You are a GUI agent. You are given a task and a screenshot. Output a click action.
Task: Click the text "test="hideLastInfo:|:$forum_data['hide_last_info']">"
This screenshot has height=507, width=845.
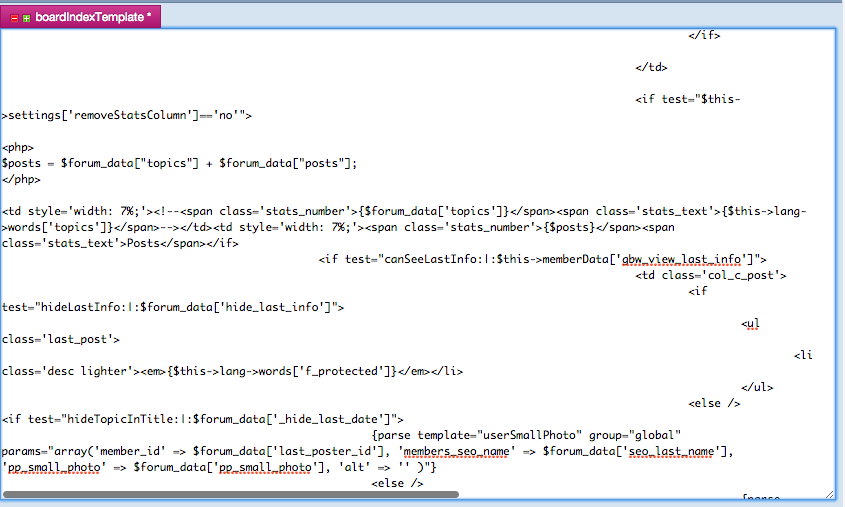[173, 307]
